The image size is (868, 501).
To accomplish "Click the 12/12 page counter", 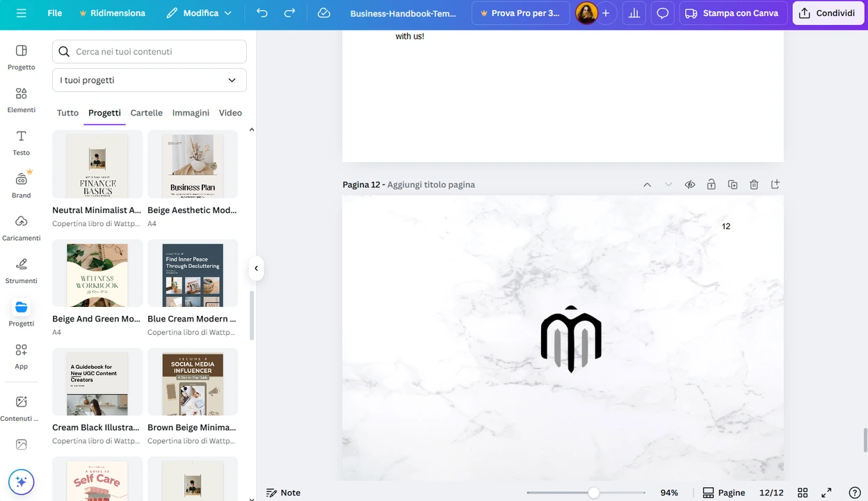I will 771,493.
